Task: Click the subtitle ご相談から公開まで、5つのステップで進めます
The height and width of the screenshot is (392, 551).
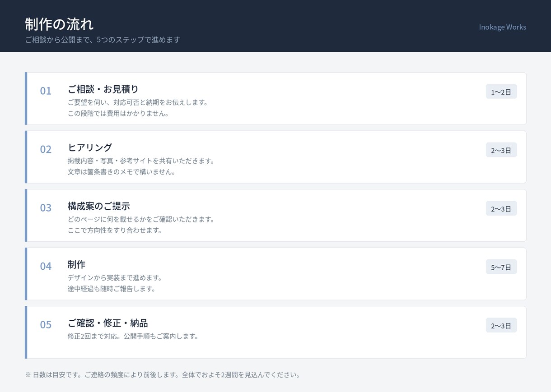Action: coord(103,40)
